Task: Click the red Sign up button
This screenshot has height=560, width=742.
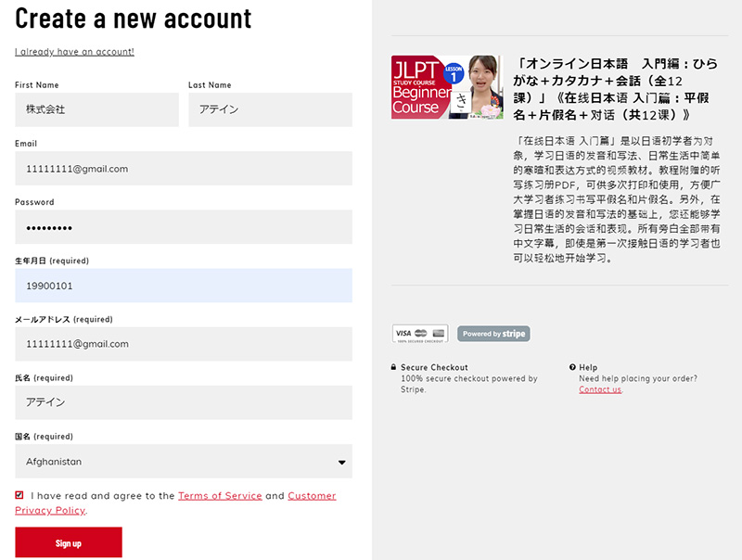Action: tap(69, 542)
